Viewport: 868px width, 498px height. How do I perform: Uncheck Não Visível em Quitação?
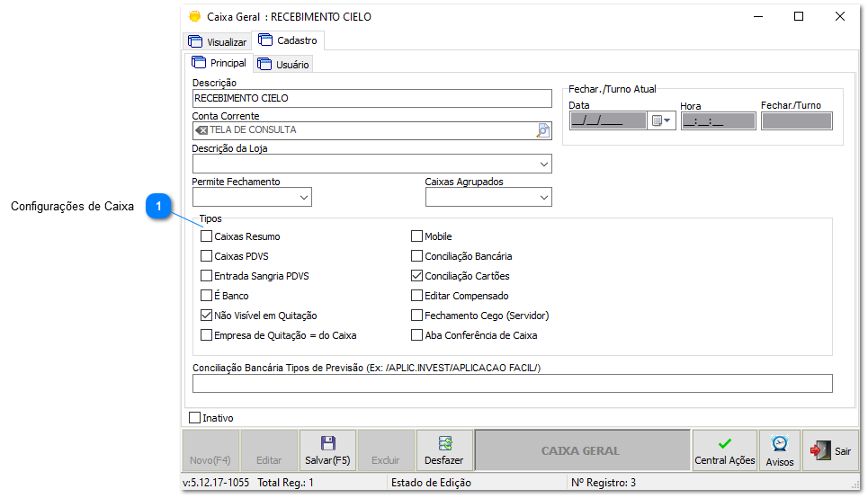207,316
